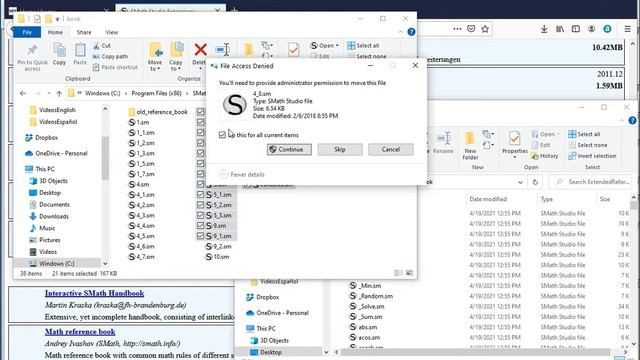Click Program Files (x86) in address breadcrumb
This screenshot has width=640, height=360.
click(156, 93)
